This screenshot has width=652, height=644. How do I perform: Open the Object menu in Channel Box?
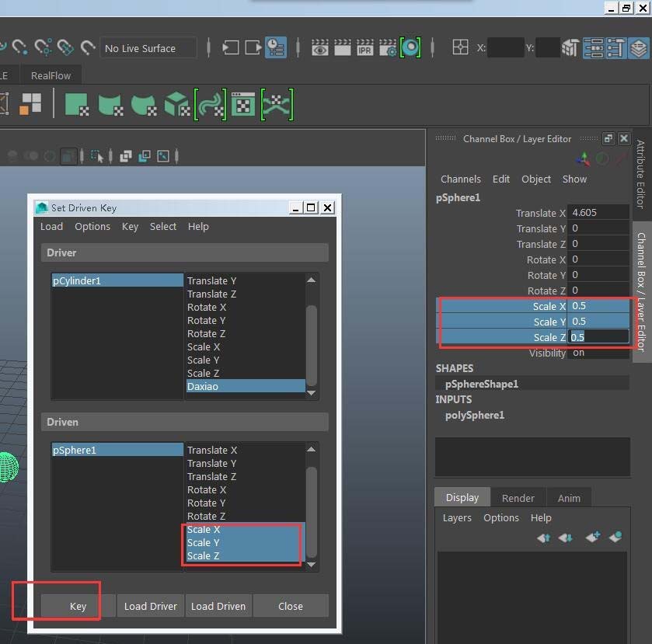point(536,179)
